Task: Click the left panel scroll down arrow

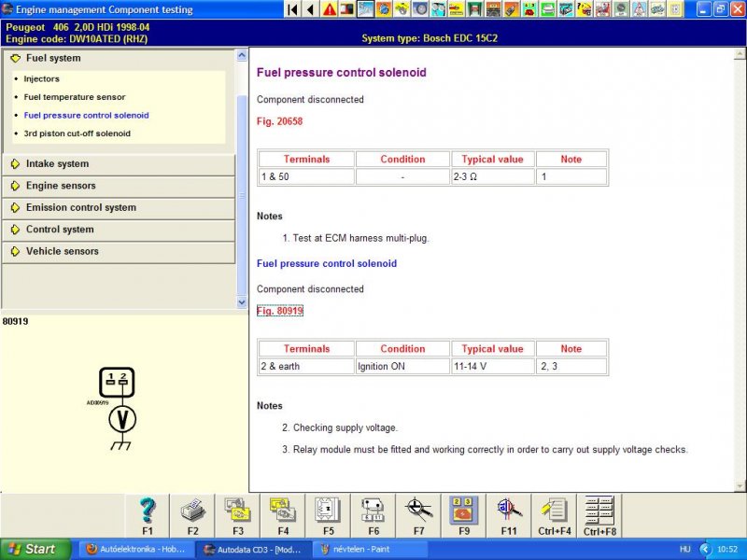Action: coord(242,301)
